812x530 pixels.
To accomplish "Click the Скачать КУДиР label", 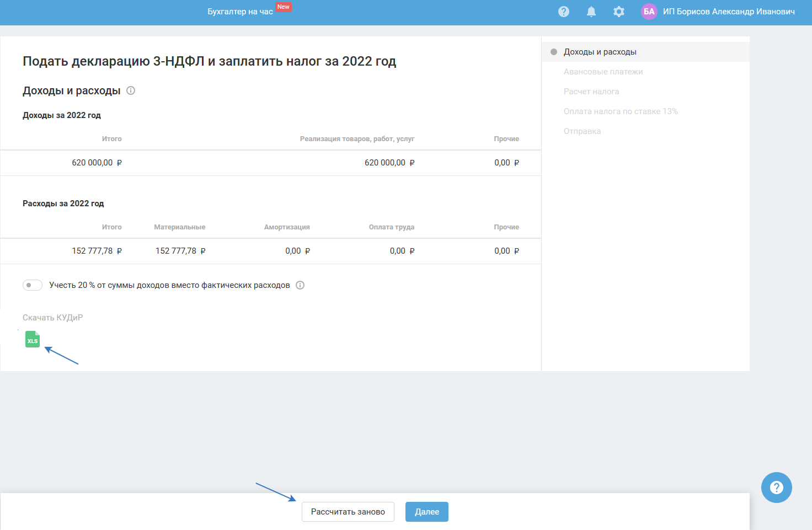I will point(52,318).
